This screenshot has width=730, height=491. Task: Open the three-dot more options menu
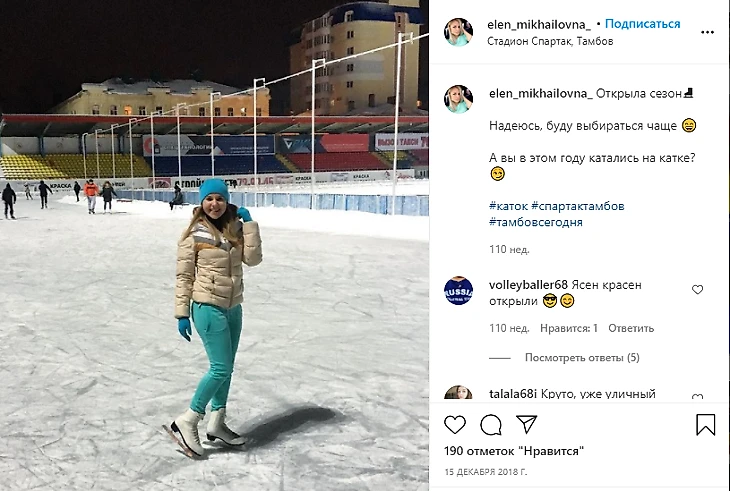707,32
